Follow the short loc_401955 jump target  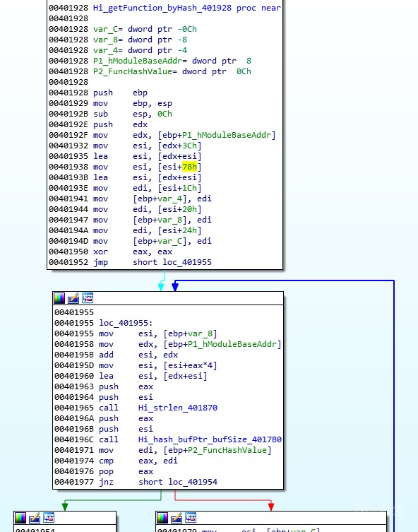[x=172, y=262]
